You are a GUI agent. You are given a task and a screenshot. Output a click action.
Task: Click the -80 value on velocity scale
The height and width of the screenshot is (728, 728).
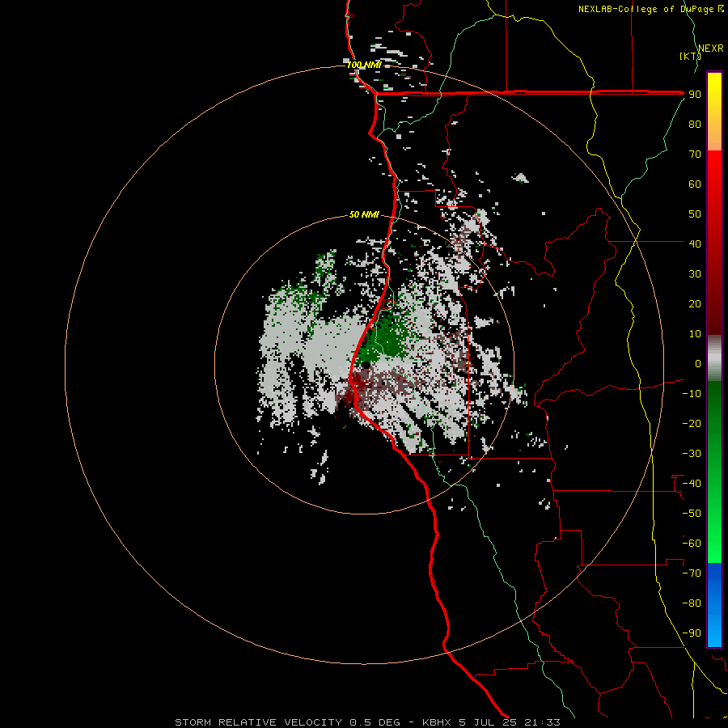pyautogui.click(x=692, y=603)
